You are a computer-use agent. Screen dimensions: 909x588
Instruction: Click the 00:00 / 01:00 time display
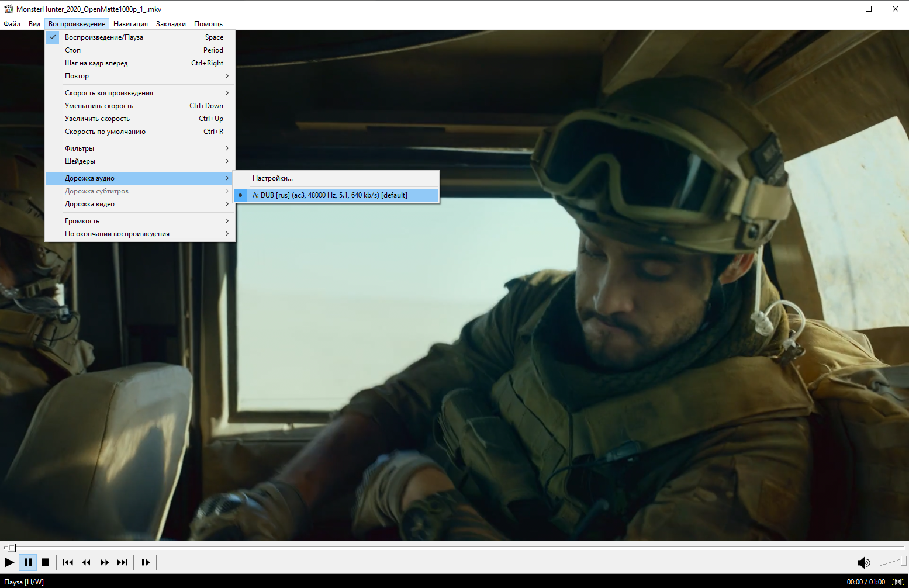pos(866,582)
